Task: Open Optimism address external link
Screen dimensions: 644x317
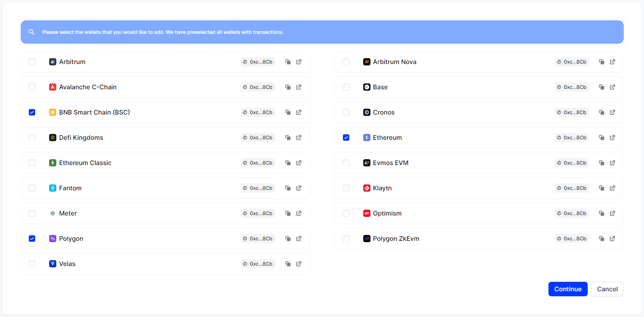Action: click(612, 213)
